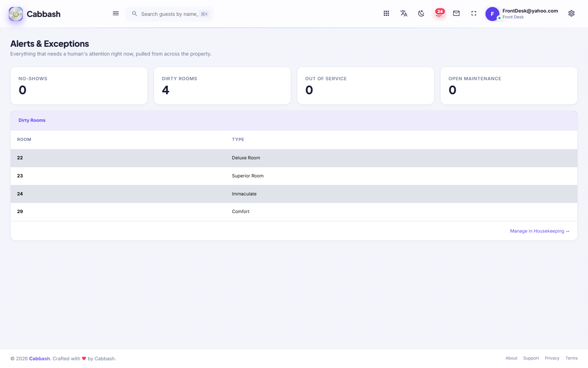Select the Dirty Rooms summary card
Image resolution: width=588 pixels, height=368 pixels.
pyautogui.click(x=222, y=85)
